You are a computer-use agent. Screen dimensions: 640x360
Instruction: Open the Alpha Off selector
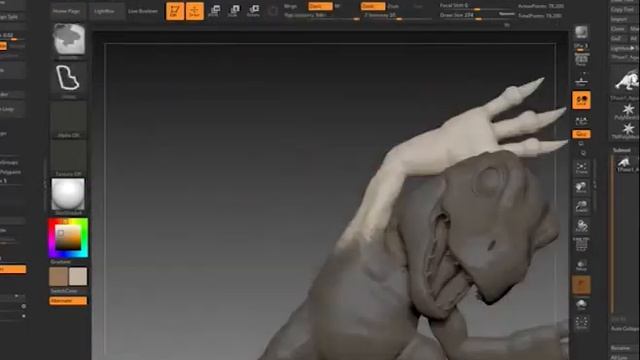tap(69, 120)
